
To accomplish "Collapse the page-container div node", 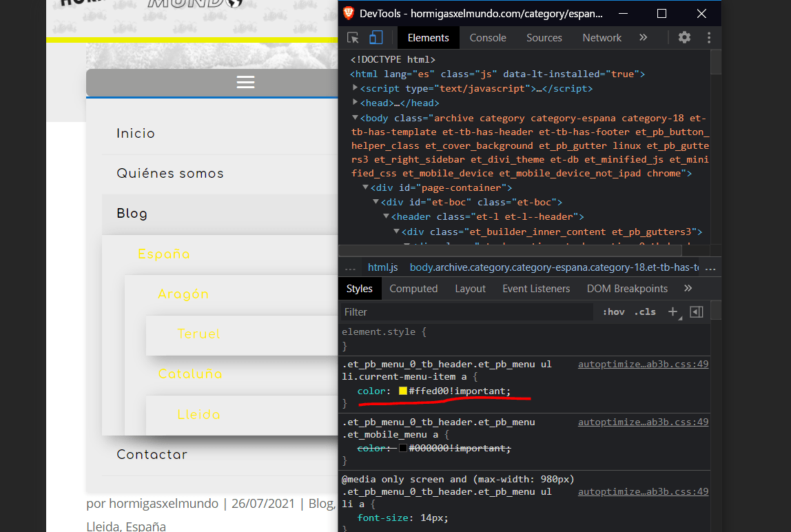I will coord(365,187).
